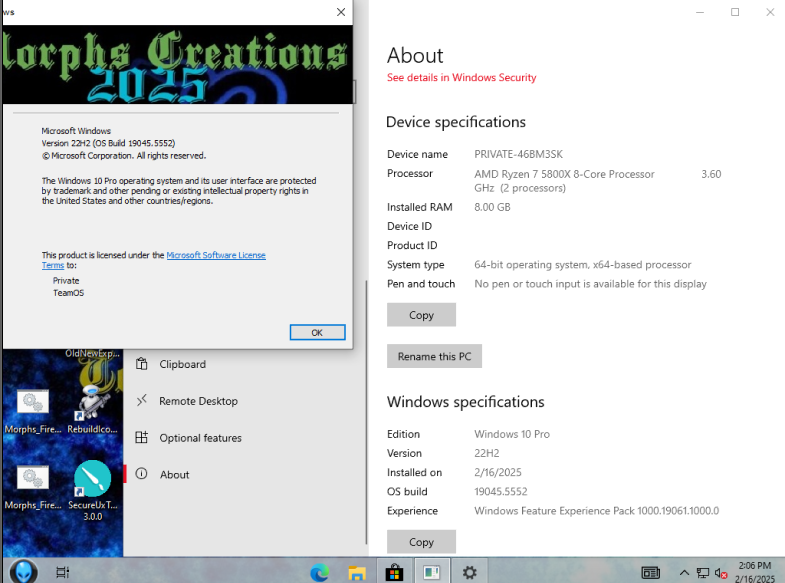Image resolution: width=785 pixels, height=583 pixels.
Task: Click the TeamOS licensee text
Action: tap(69, 293)
